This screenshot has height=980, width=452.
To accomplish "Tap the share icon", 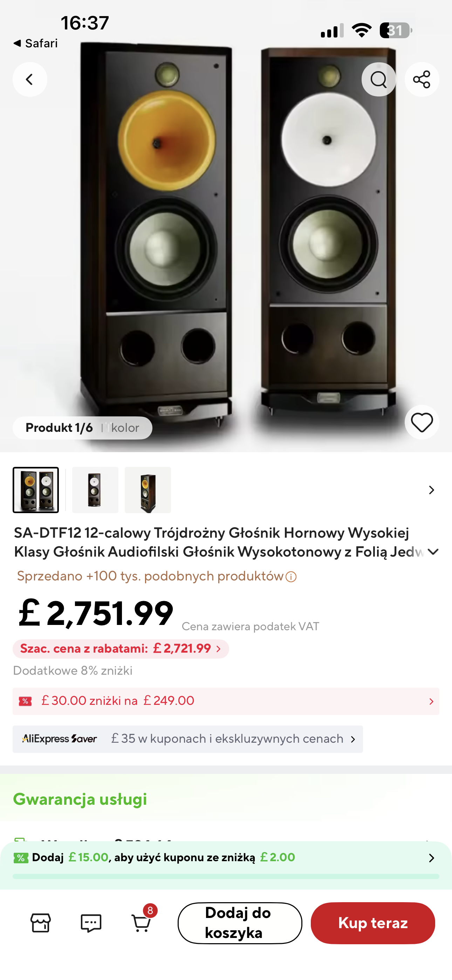I will coord(422,80).
